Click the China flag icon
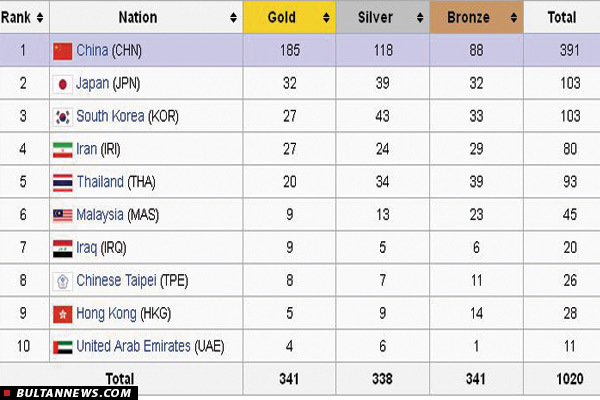Screen dimensions: 600x400 [63, 51]
